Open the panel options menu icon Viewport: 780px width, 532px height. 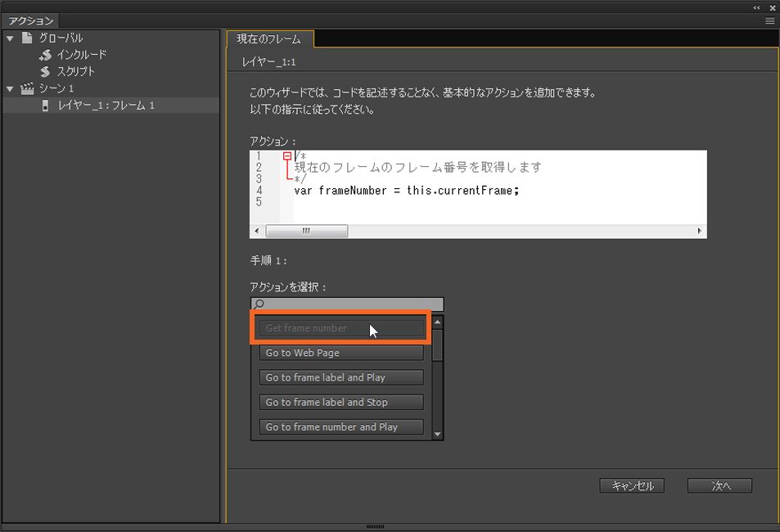[x=769, y=21]
